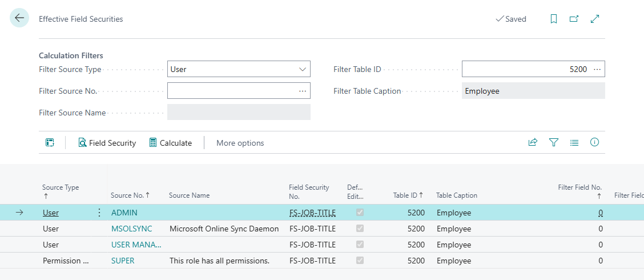Expand the page to full width

tap(595, 19)
